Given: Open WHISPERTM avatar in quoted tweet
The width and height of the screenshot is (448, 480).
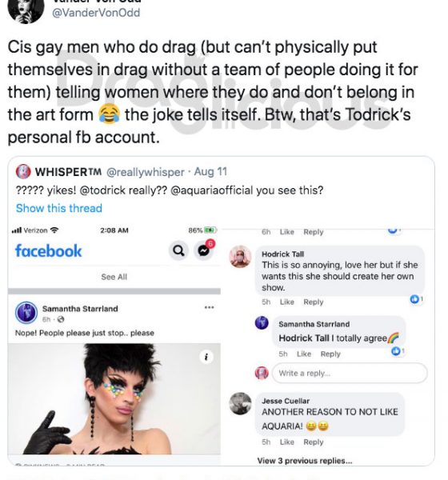Looking at the screenshot, I should (x=23, y=171).
